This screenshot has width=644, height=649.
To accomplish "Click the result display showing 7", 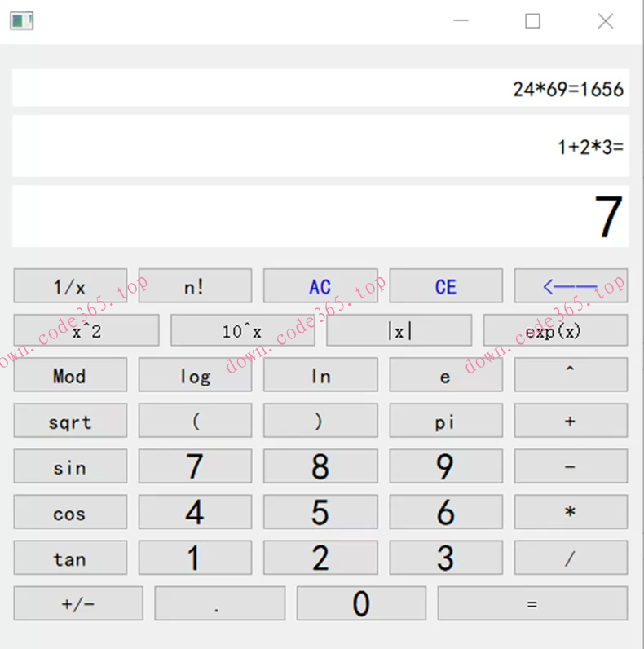I will (x=320, y=217).
